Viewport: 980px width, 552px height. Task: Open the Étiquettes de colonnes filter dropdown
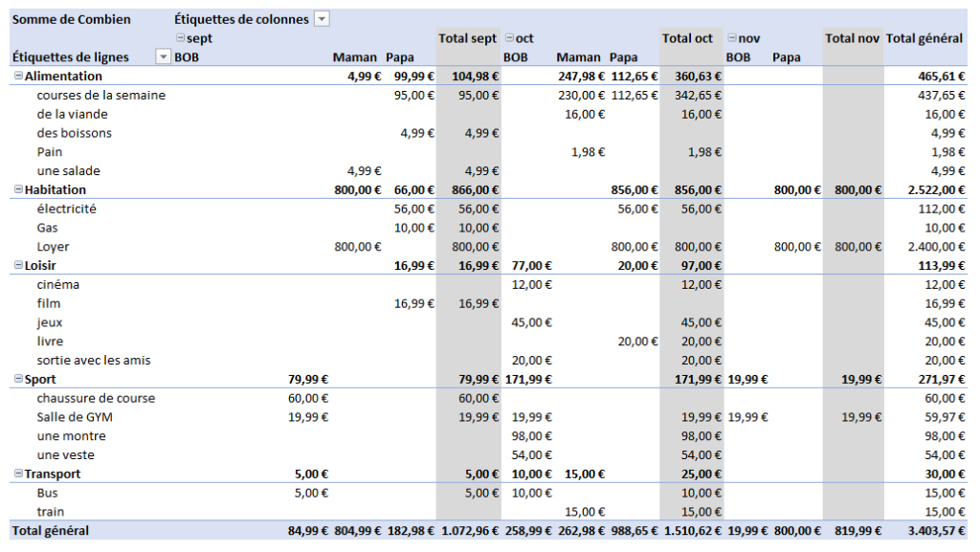(x=322, y=18)
